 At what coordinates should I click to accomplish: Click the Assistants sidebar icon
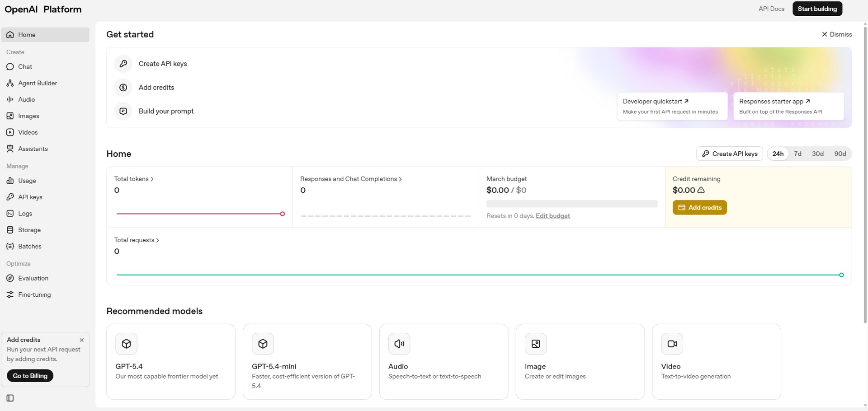tap(10, 149)
